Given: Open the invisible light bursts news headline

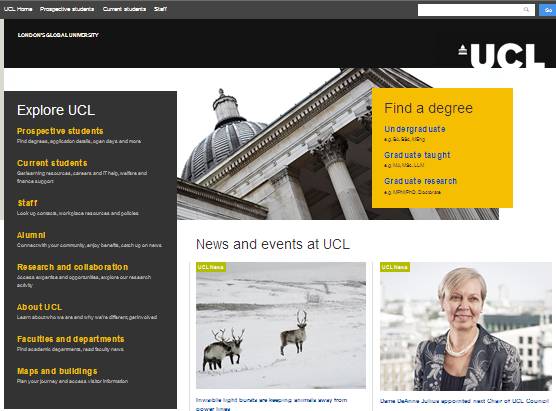Looking at the screenshot, I should click(272, 404).
